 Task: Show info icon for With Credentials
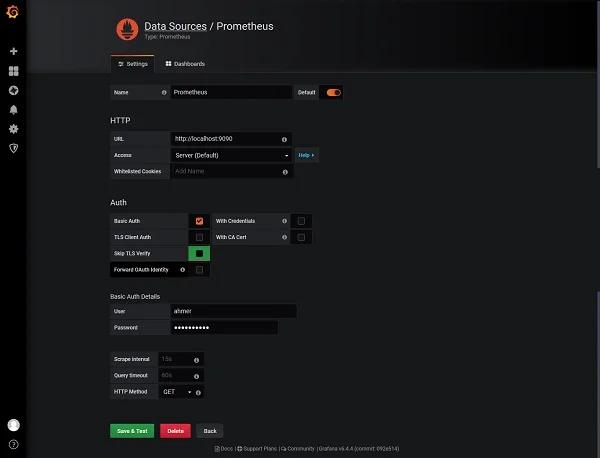point(284,221)
